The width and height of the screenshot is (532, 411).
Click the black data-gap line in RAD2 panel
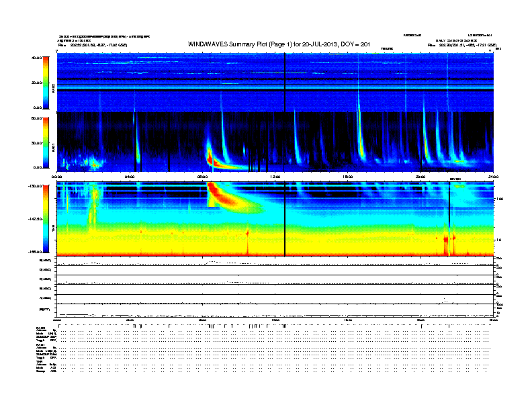coord(285,83)
